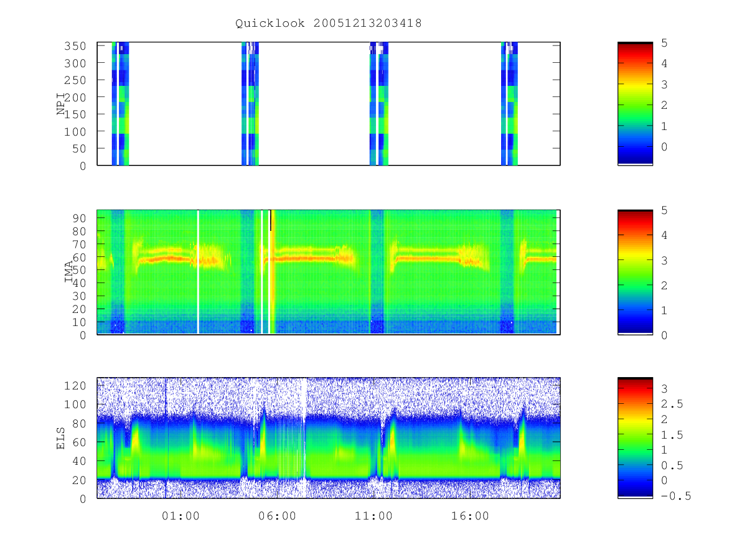Click the ELS panel color scale bar
Viewport: 747px width, 560px height.
(635, 437)
